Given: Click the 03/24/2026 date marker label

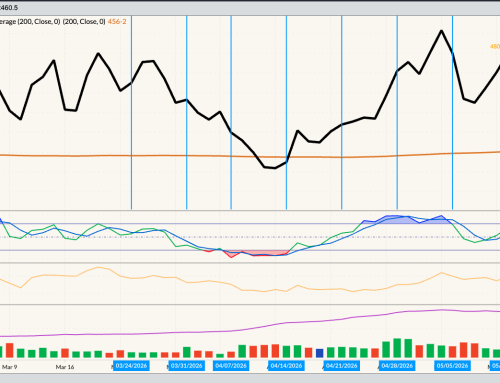Looking at the screenshot, I should click(131, 366).
